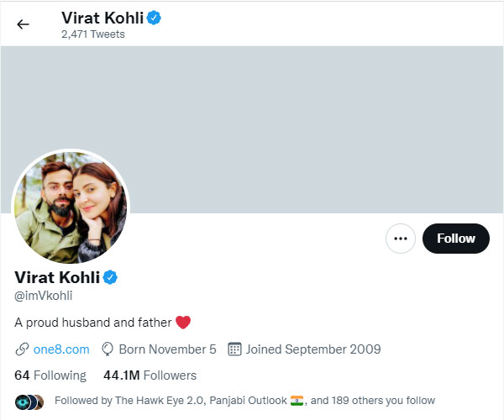Click the verified badge in the top header

click(x=154, y=17)
